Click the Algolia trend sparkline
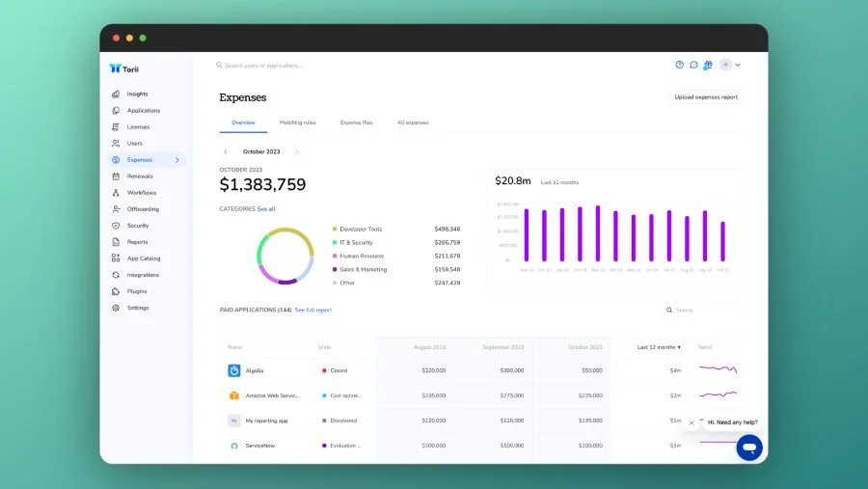Image resolution: width=868 pixels, height=489 pixels. point(718,368)
